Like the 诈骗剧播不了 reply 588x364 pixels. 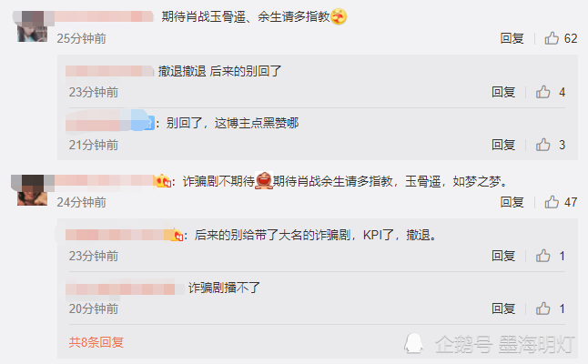(x=542, y=308)
